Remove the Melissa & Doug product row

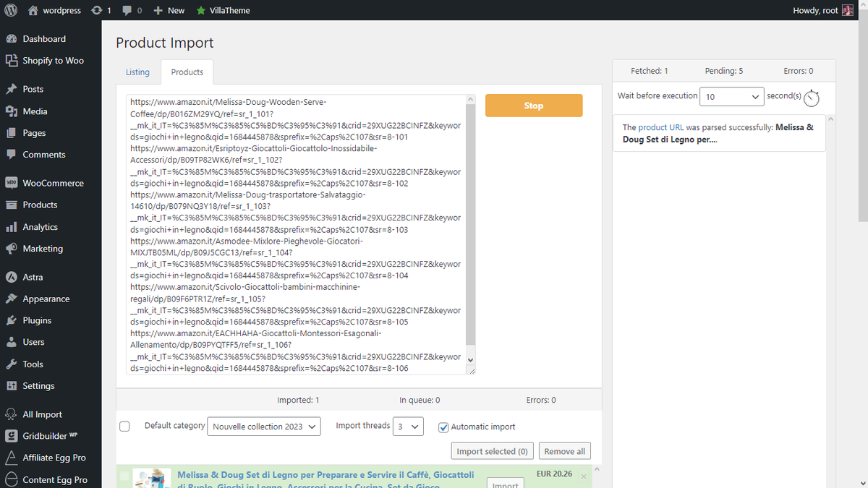click(584, 476)
